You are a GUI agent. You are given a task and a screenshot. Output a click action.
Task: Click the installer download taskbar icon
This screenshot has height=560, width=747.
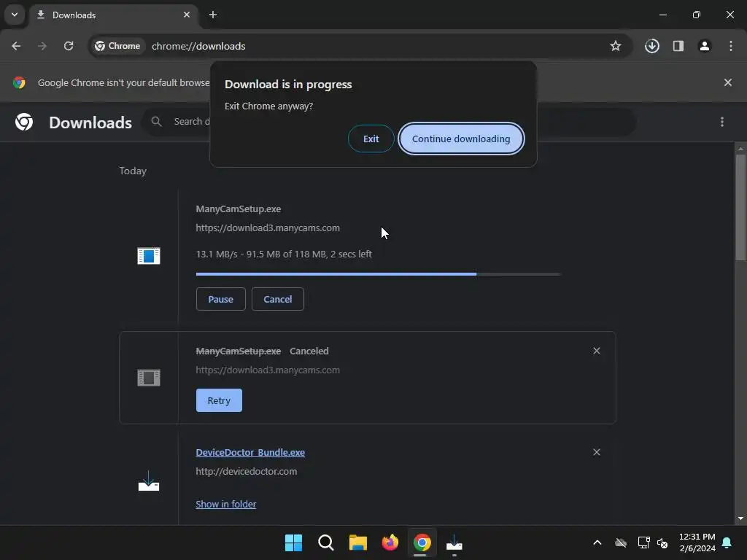(454, 542)
